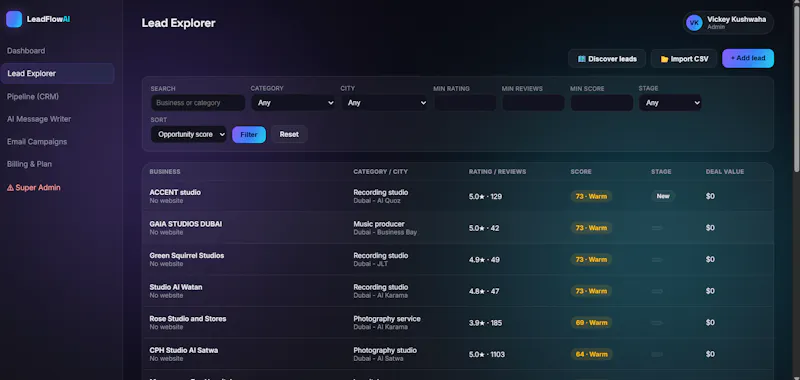Go to Pipeline (CRM)
800x380 pixels.
(x=33, y=96)
